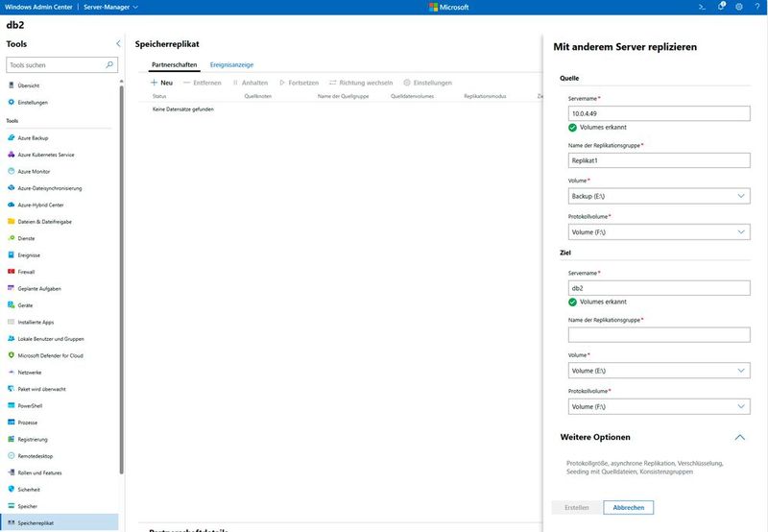Click the Erstellen button

point(577,507)
